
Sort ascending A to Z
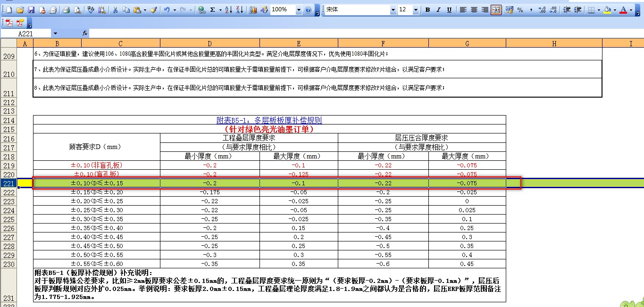(x=228, y=10)
